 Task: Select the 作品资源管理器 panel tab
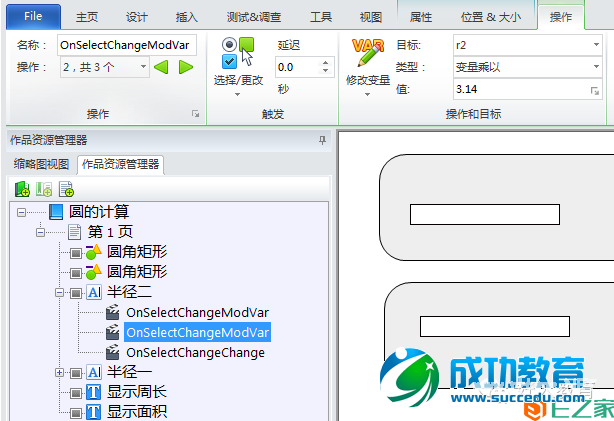[x=121, y=164]
